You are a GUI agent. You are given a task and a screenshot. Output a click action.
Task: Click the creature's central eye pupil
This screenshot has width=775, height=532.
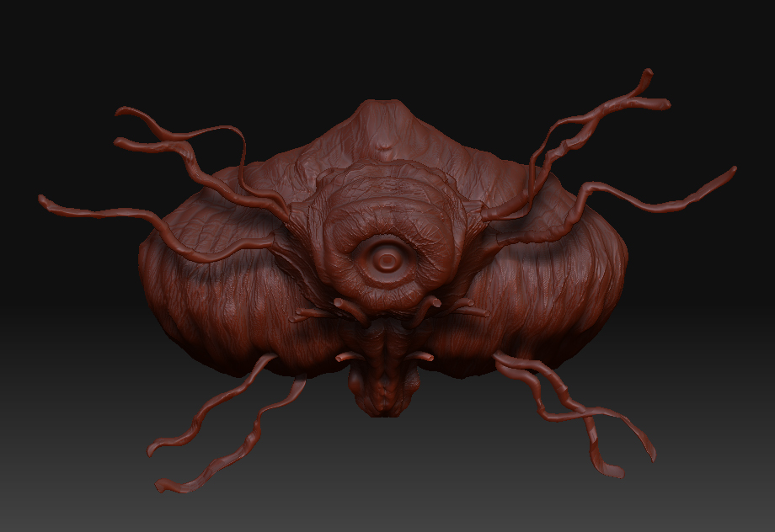(x=388, y=260)
